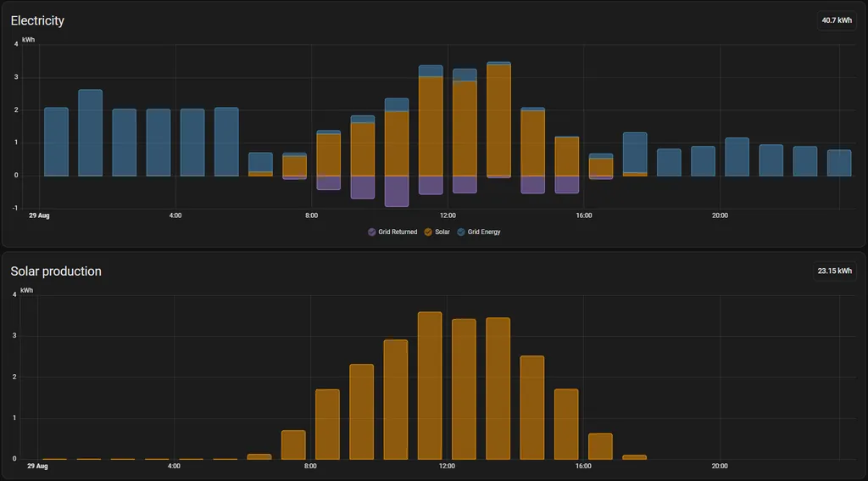The width and height of the screenshot is (868, 481).
Task: Click the 40.7 kWh total badge
Action: [837, 20]
